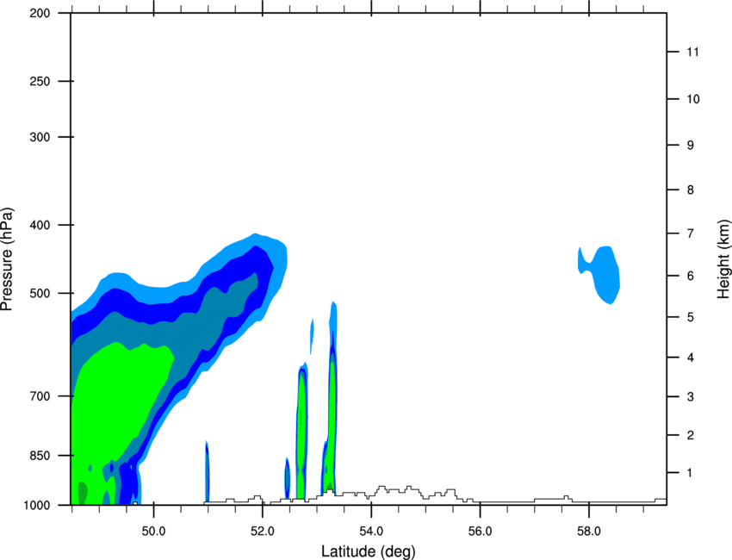Click the thin blue column at 51 degrees
This screenshot has height=560, width=732.
click(x=207, y=470)
